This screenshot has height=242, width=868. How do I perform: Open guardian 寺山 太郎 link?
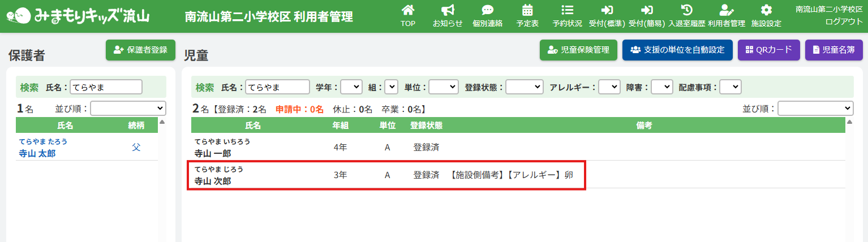tap(37, 153)
